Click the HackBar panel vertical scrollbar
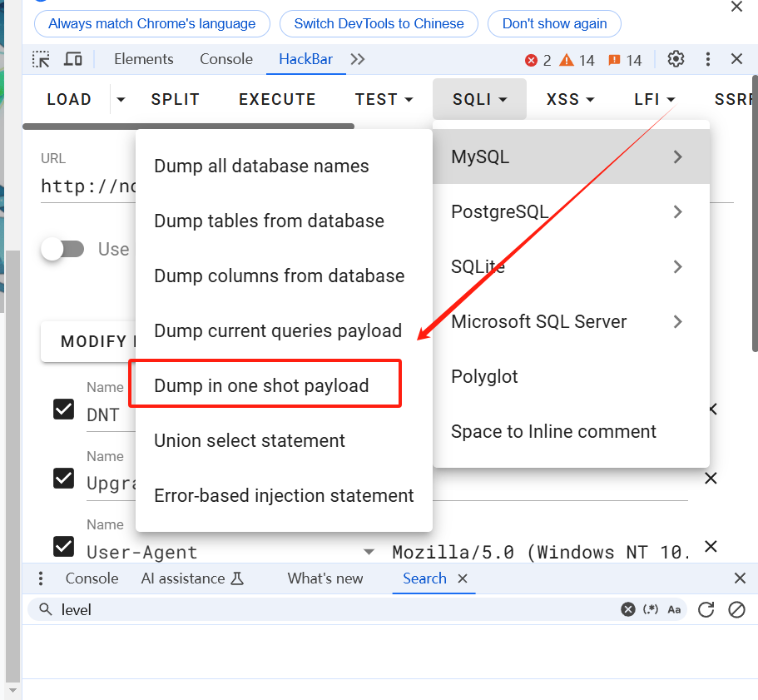The height and width of the screenshot is (700, 758). pos(756,213)
